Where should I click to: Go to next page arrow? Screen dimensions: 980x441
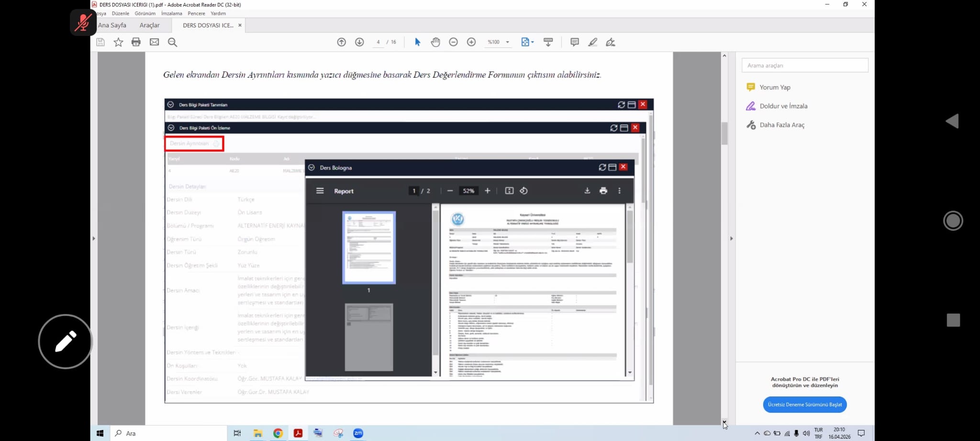click(x=359, y=42)
